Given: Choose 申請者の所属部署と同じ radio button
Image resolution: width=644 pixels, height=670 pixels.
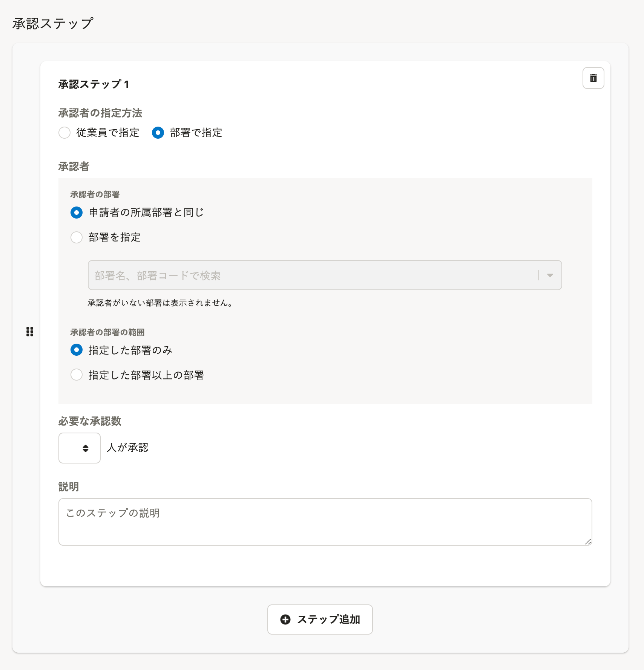Looking at the screenshot, I should coord(77,213).
